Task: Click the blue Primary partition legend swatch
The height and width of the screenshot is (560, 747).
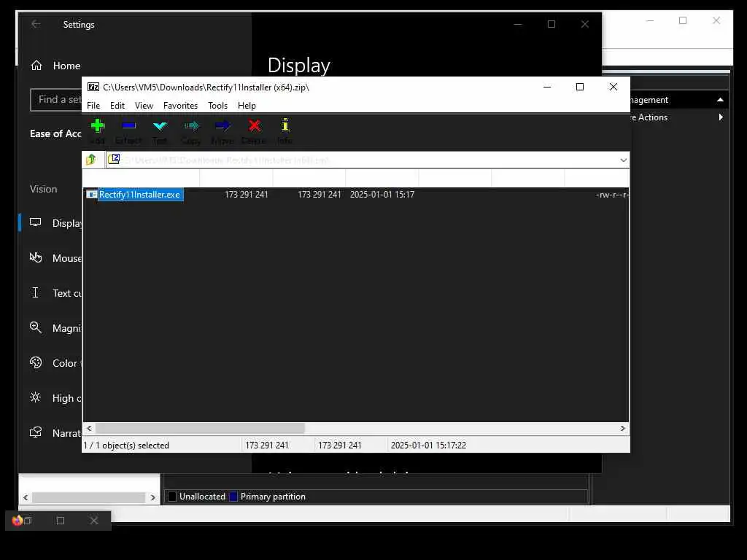Action: click(x=233, y=496)
